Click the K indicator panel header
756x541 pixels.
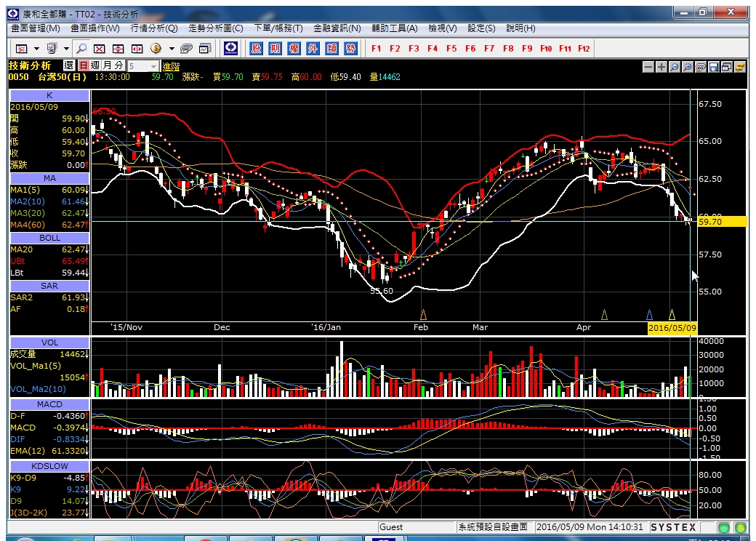[x=49, y=95]
